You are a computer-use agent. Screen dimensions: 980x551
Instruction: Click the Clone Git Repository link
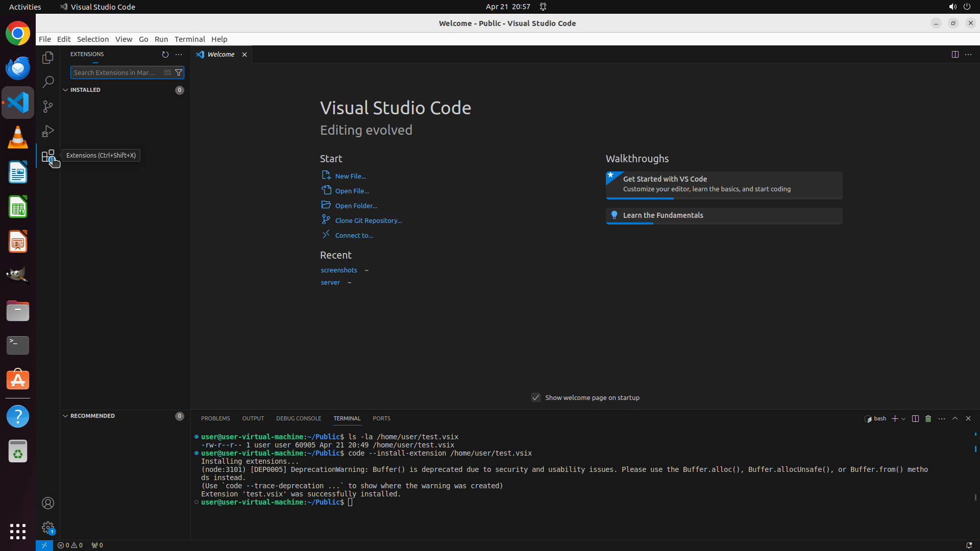click(x=368, y=220)
